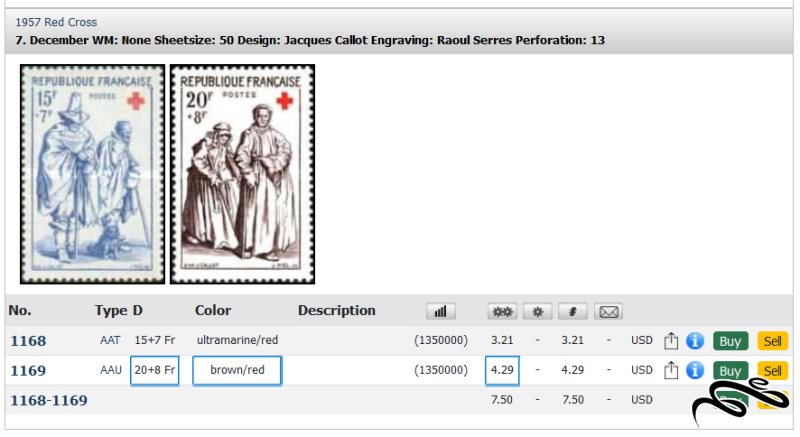Open stamp number 1169

tap(28, 370)
